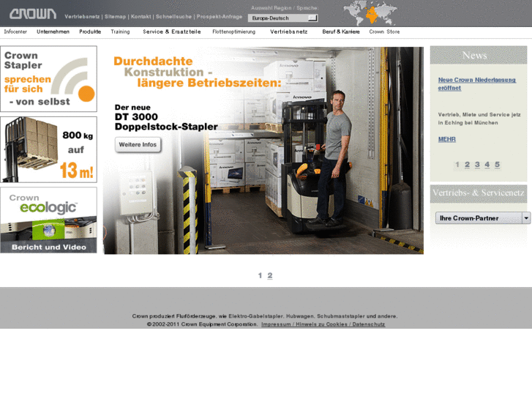Expand the Ihre Crown-Partner dropdown
Screen dimensions: 532x399
(x=482, y=218)
